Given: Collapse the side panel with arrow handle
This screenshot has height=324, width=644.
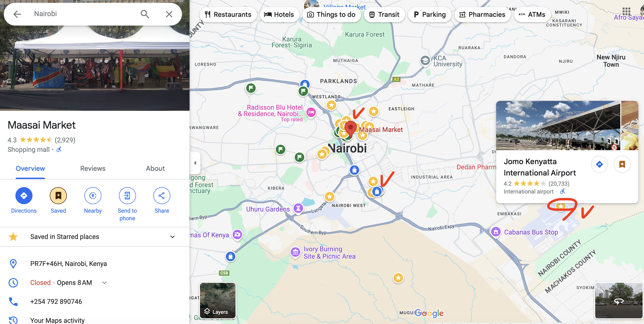Looking at the screenshot, I should [x=195, y=163].
